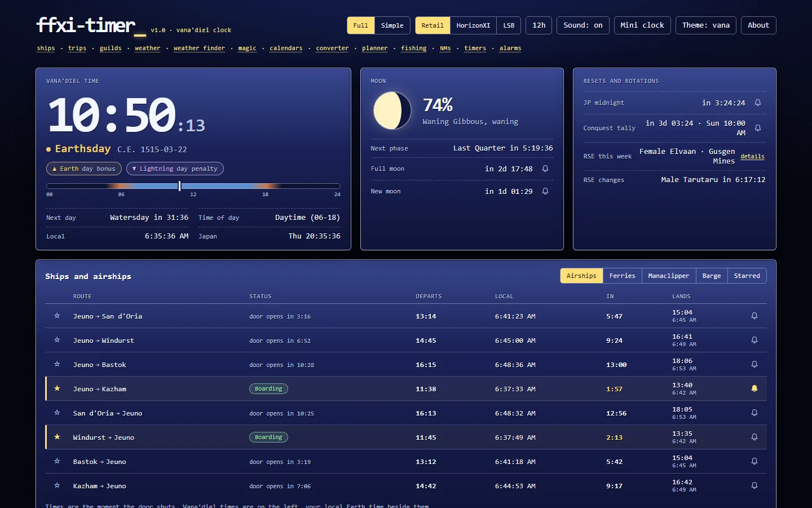Show the Starred routes tab
The image size is (812, 508).
747,276
